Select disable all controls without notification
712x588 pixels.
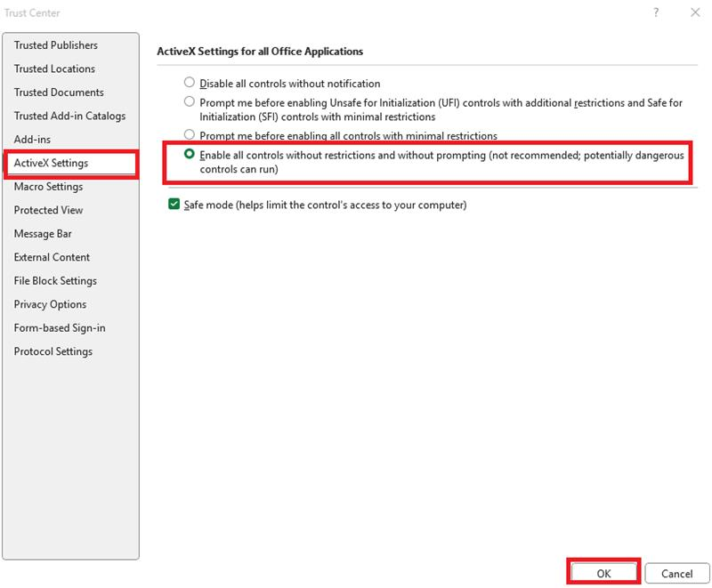188,82
